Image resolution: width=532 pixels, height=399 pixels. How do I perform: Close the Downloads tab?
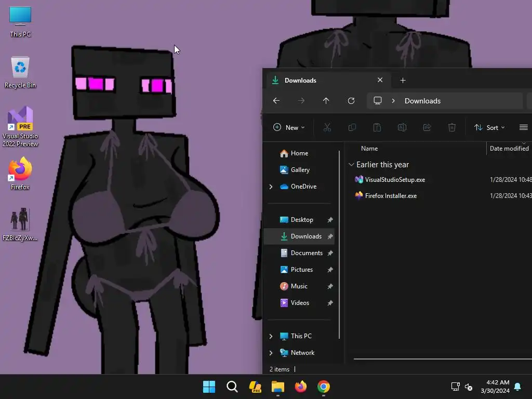click(x=380, y=80)
